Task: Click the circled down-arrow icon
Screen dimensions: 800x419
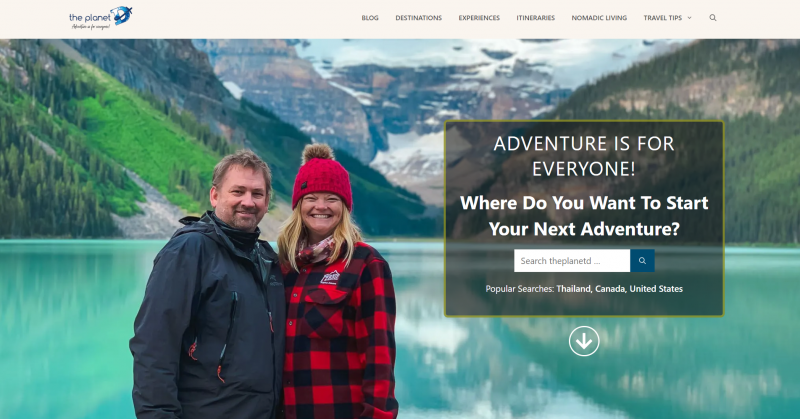Action: (x=584, y=341)
